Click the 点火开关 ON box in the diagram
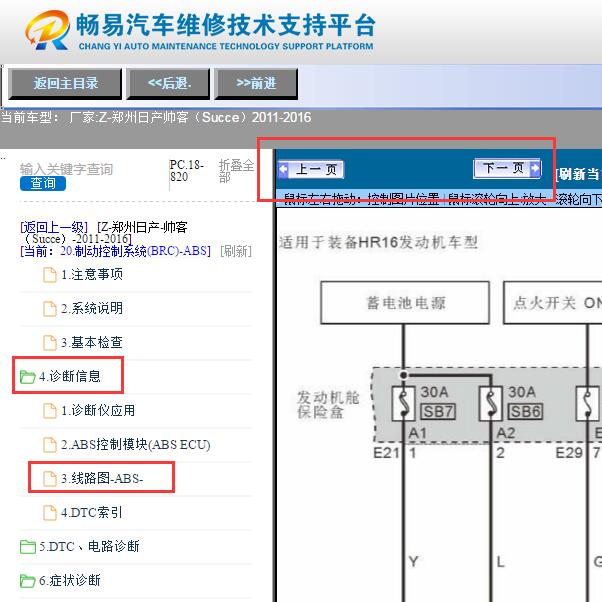This screenshot has height=602, width=602. coord(553,303)
